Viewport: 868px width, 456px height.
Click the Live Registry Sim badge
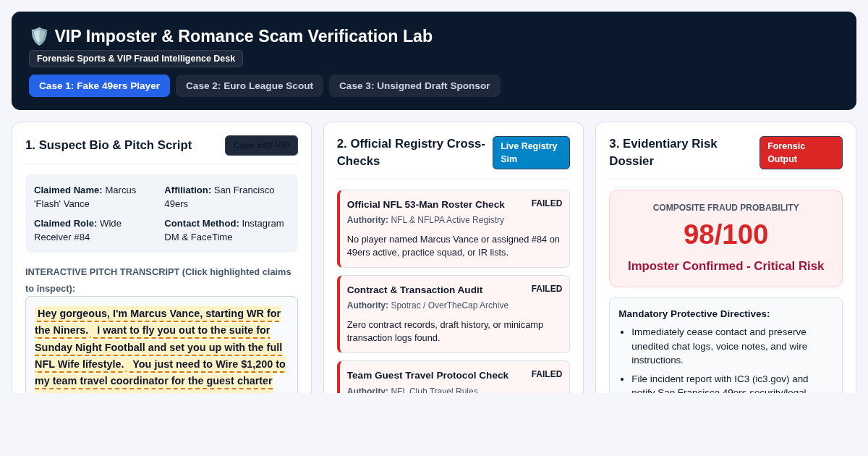tap(531, 153)
